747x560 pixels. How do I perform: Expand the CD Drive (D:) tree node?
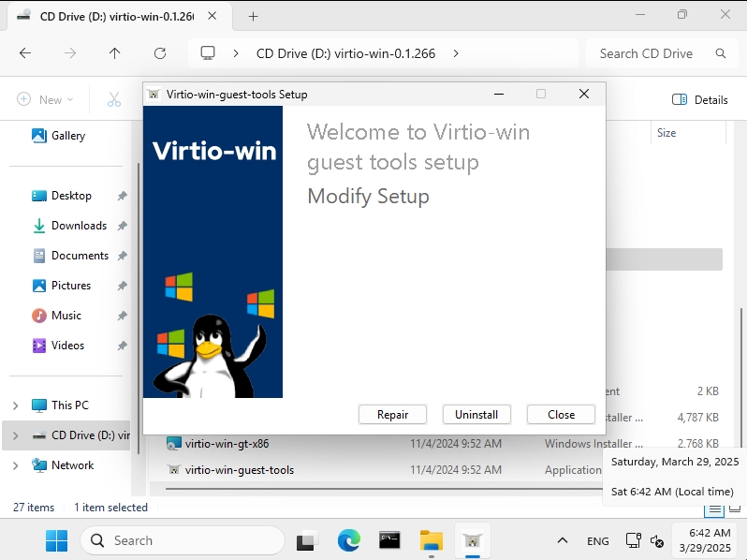(x=15, y=435)
